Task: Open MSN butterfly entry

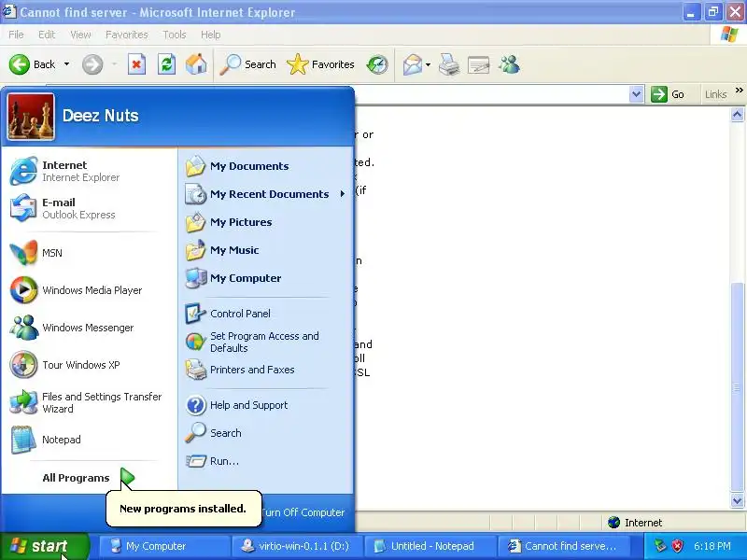Action: point(88,253)
